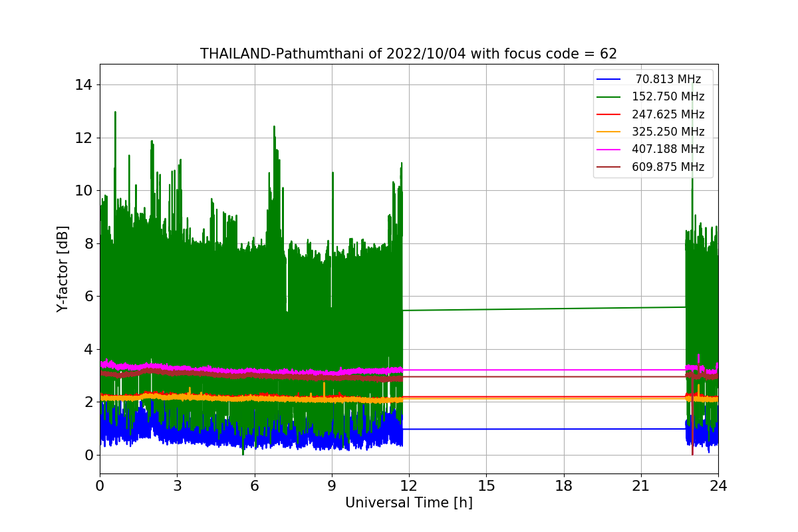
Task: Select the 70.813 MHz legend label
Action: [668, 79]
